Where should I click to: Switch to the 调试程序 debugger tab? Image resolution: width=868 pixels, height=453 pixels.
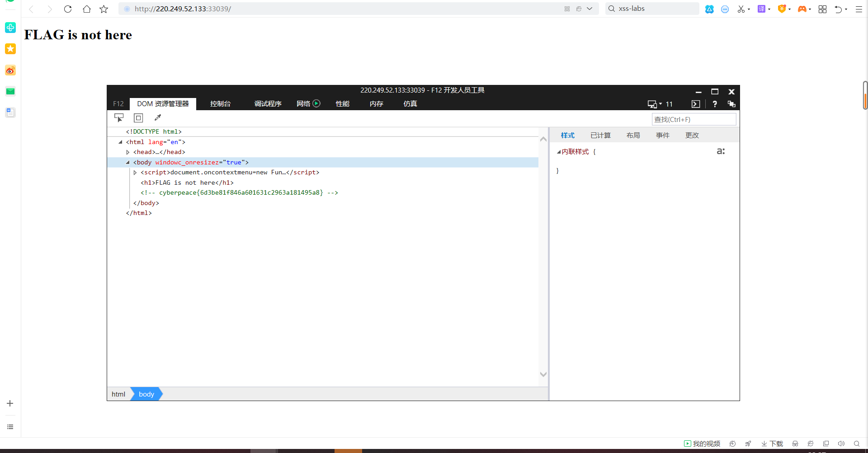(268, 104)
